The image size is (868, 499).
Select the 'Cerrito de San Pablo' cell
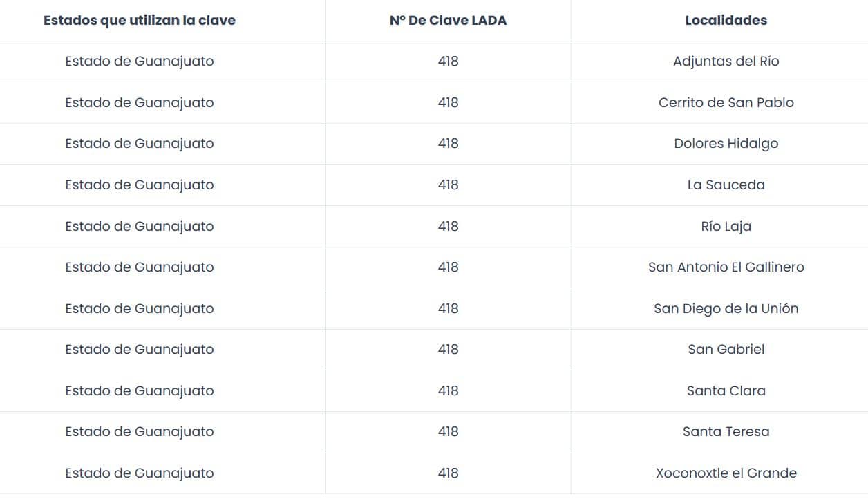tap(726, 103)
